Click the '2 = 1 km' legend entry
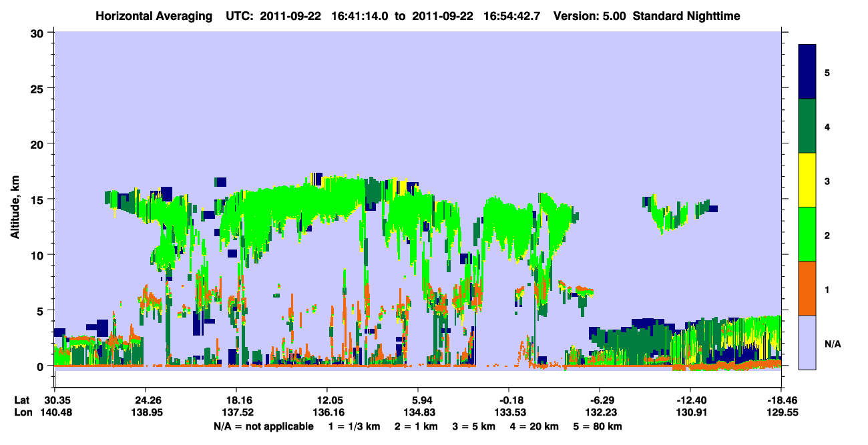 pyautogui.click(x=416, y=426)
